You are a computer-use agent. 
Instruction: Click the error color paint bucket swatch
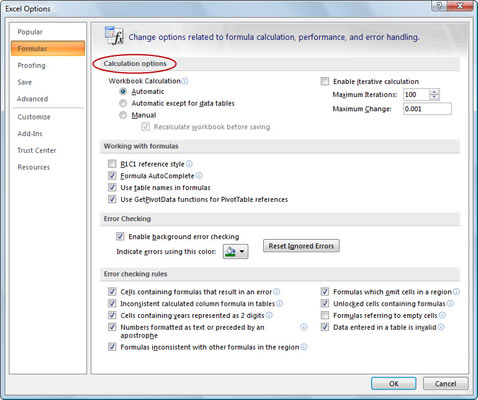pos(230,251)
